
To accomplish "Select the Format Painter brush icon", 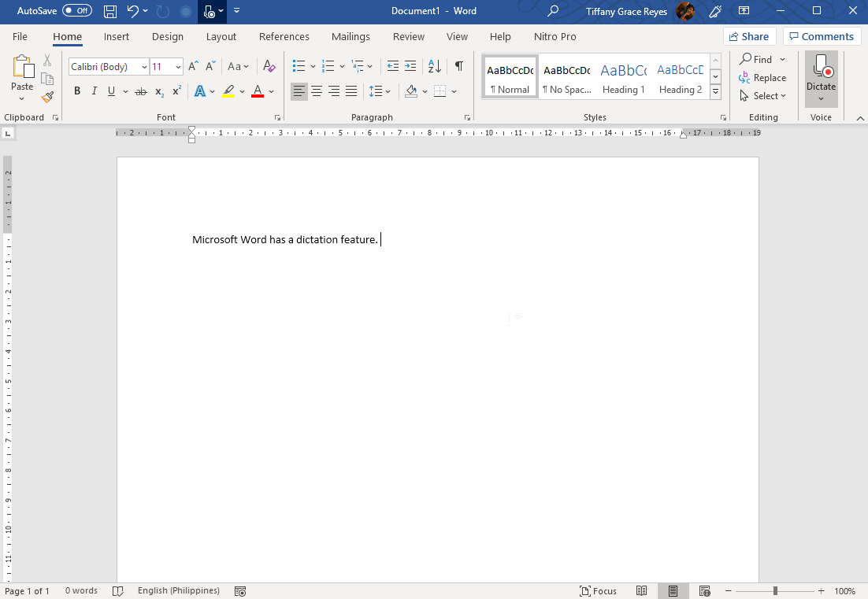I will click(x=47, y=98).
